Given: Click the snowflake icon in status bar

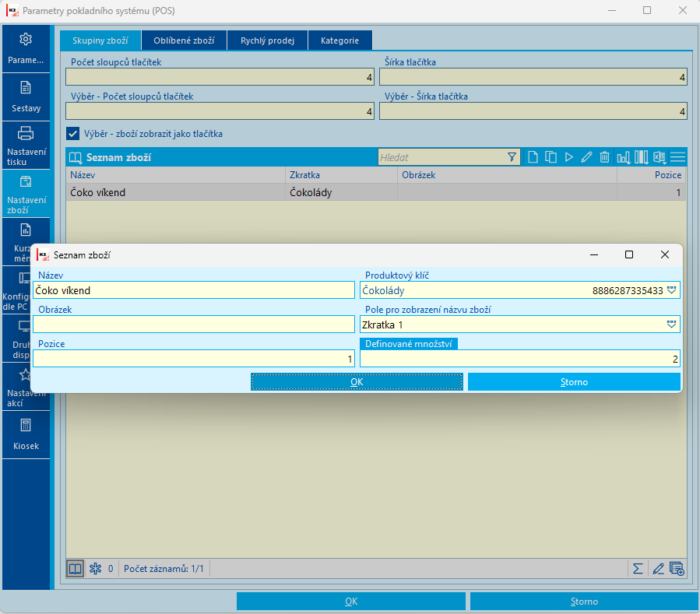Looking at the screenshot, I should click(x=96, y=569).
